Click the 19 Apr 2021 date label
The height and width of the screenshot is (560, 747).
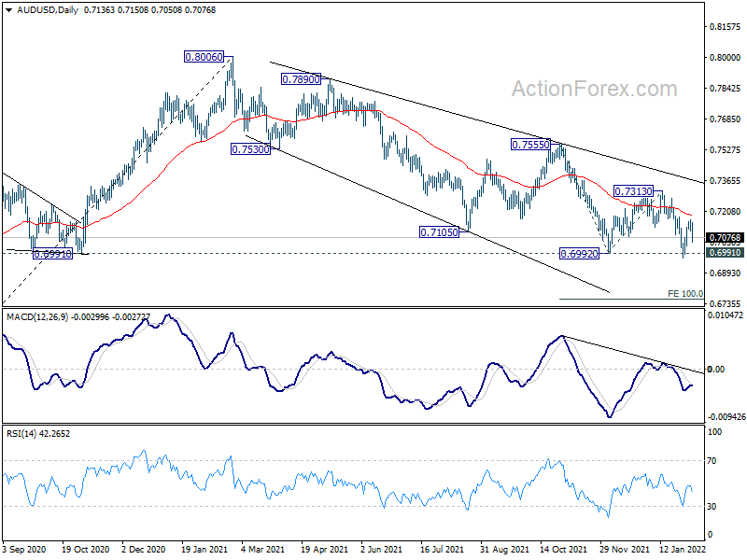tap(324, 549)
